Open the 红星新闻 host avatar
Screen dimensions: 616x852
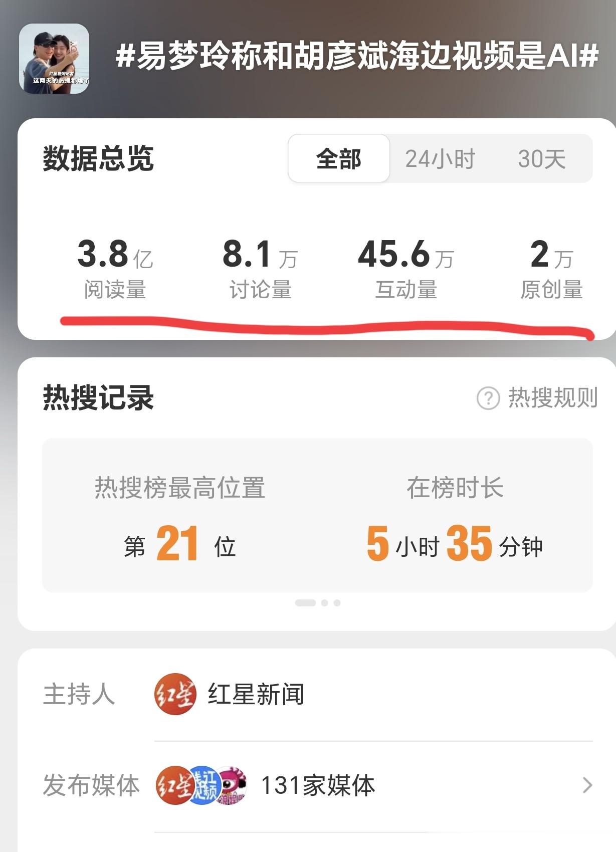pyautogui.click(x=175, y=694)
